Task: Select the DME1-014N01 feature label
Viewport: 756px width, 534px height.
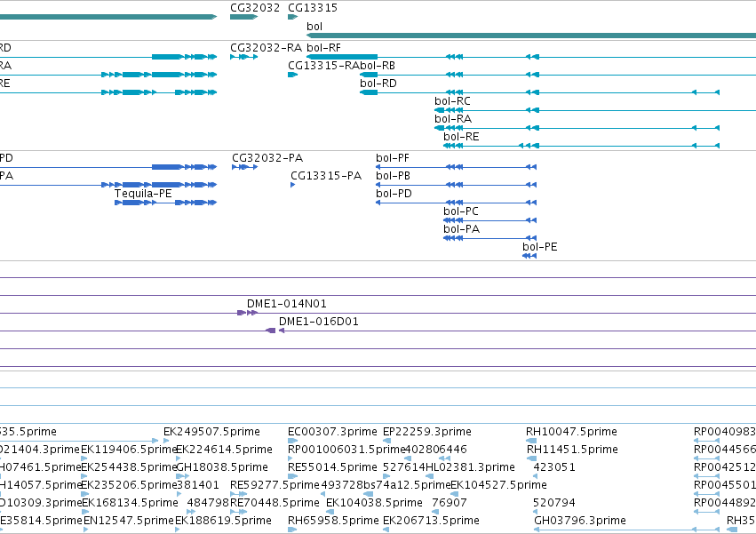Action: [x=286, y=304]
